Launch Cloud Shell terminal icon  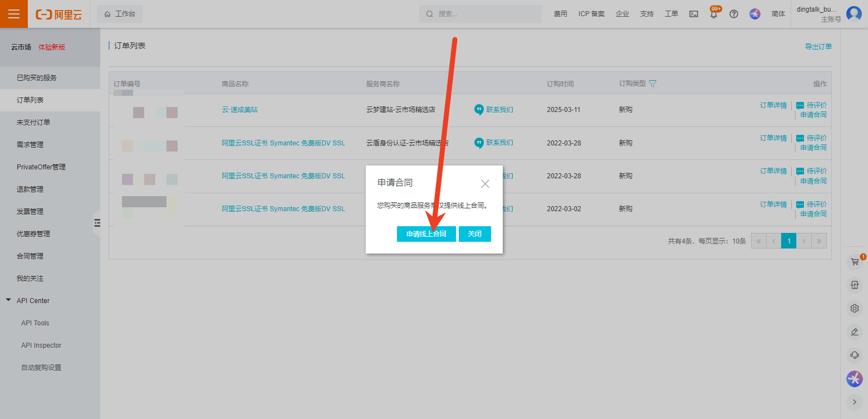694,14
